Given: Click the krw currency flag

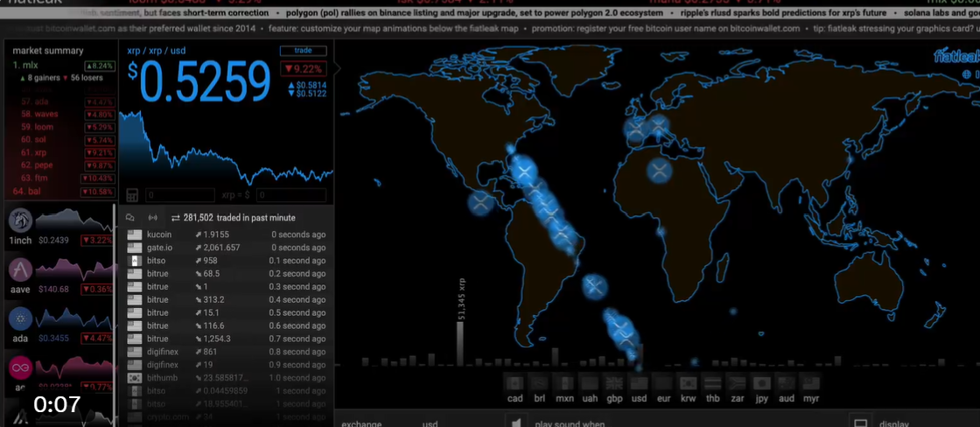Looking at the screenshot, I should [x=688, y=383].
